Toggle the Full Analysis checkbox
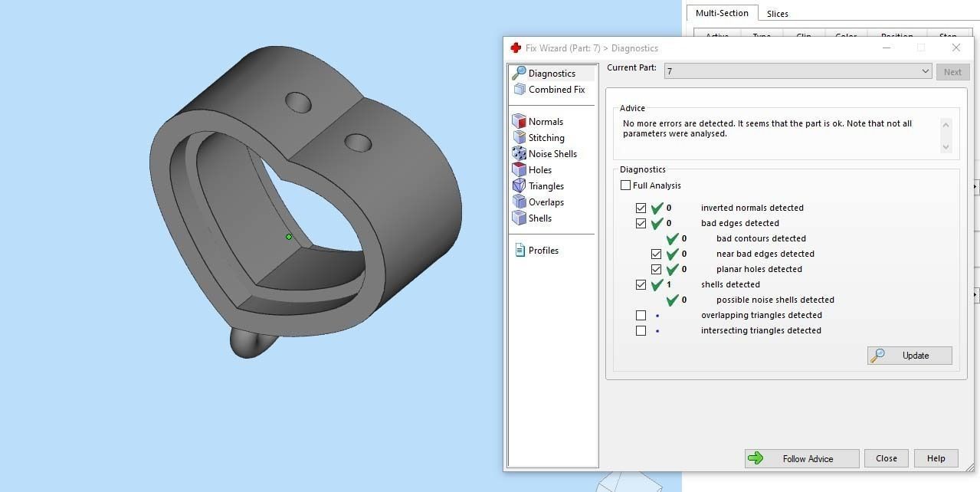Image resolution: width=980 pixels, height=492 pixels. tap(626, 185)
